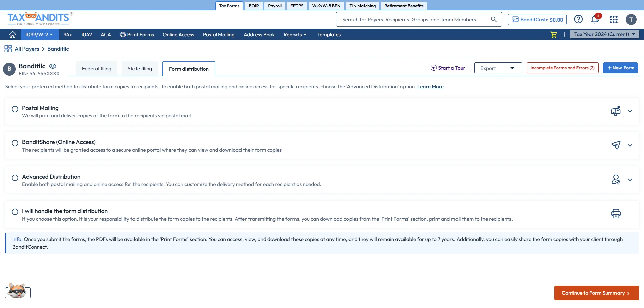Select the Form distribution tab
The height and width of the screenshot is (308, 644).
(x=189, y=69)
